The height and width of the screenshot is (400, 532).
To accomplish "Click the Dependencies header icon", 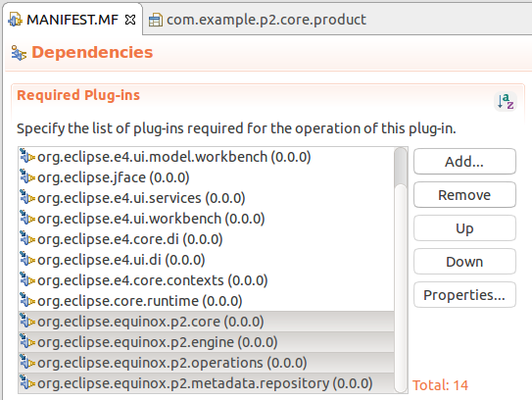I will [x=19, y=53].
